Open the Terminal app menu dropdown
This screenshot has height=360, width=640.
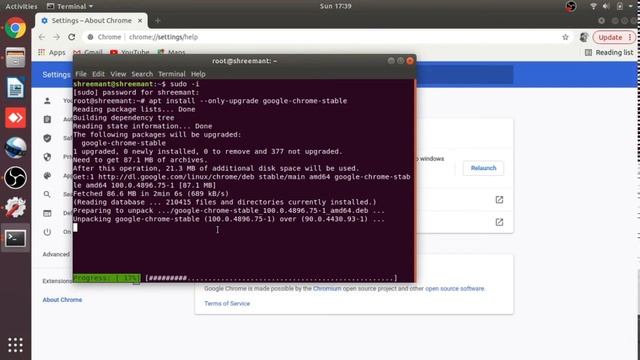(x=70, y=6)
